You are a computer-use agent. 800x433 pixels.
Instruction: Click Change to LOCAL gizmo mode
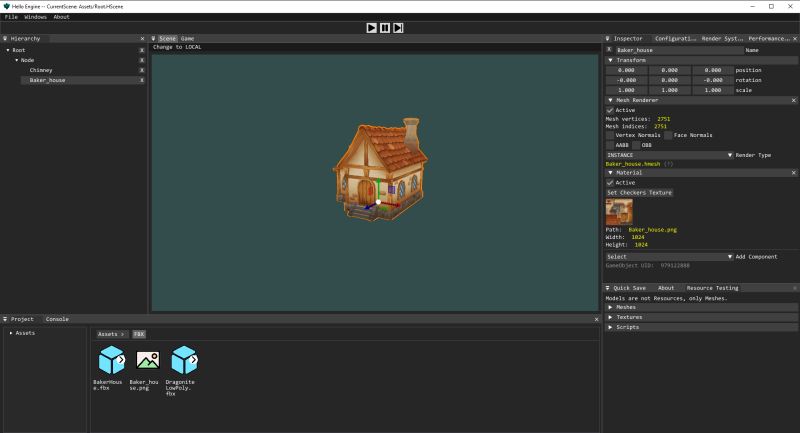click(177, 47)
